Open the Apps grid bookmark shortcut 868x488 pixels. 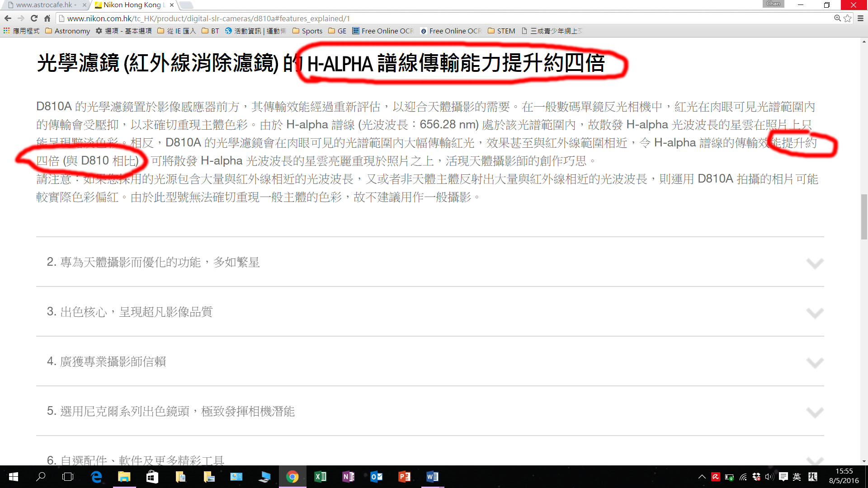21,31
